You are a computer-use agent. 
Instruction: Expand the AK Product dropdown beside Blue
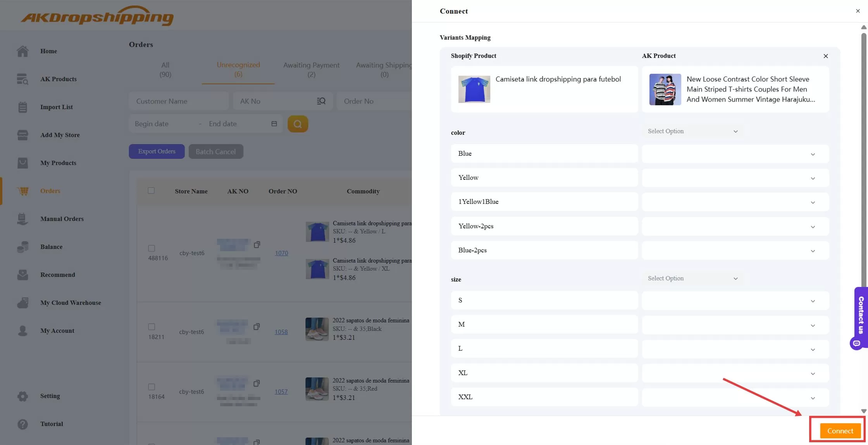813,154
